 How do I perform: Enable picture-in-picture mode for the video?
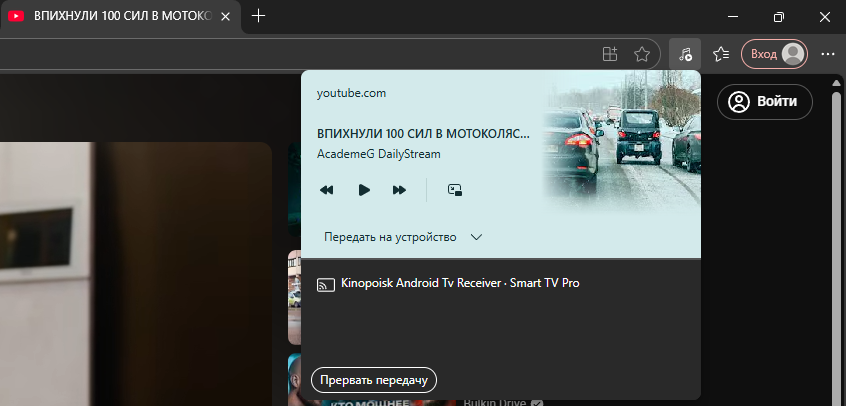455,190
